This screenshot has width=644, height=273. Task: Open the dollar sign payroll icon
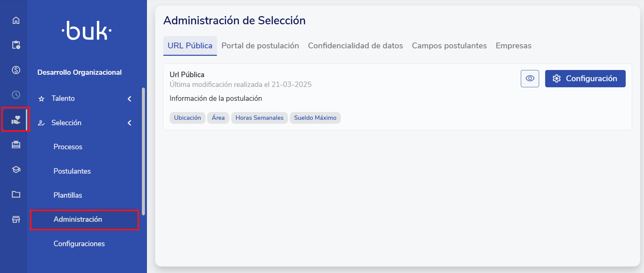click(x=16, y=70)
